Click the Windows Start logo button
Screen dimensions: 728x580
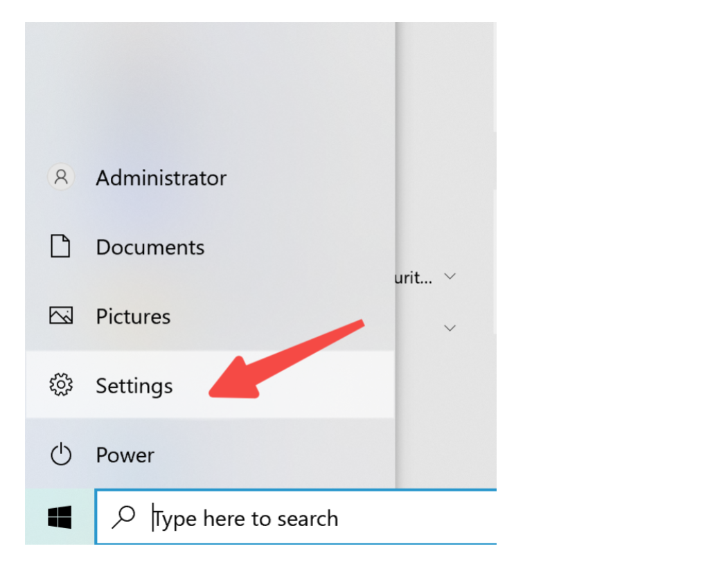coord(60,517)
